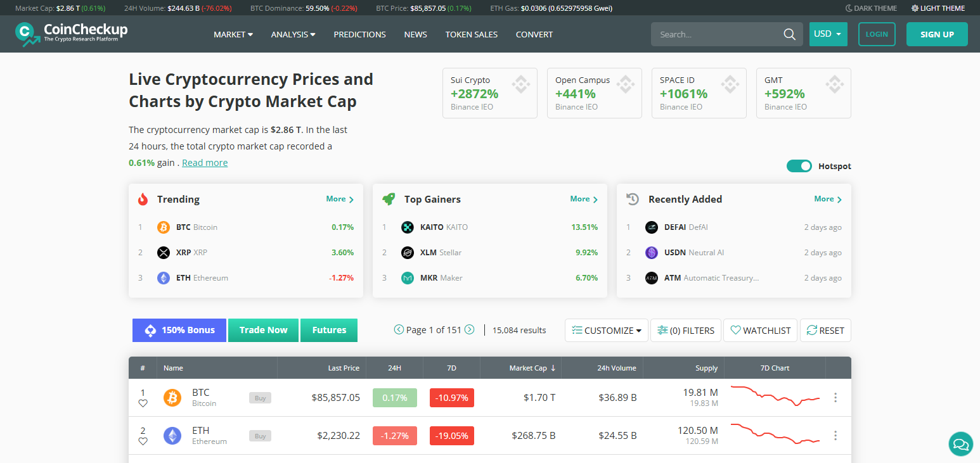
Task: Open the CUSTOMIZE dropdown
Action: [605, 330]
